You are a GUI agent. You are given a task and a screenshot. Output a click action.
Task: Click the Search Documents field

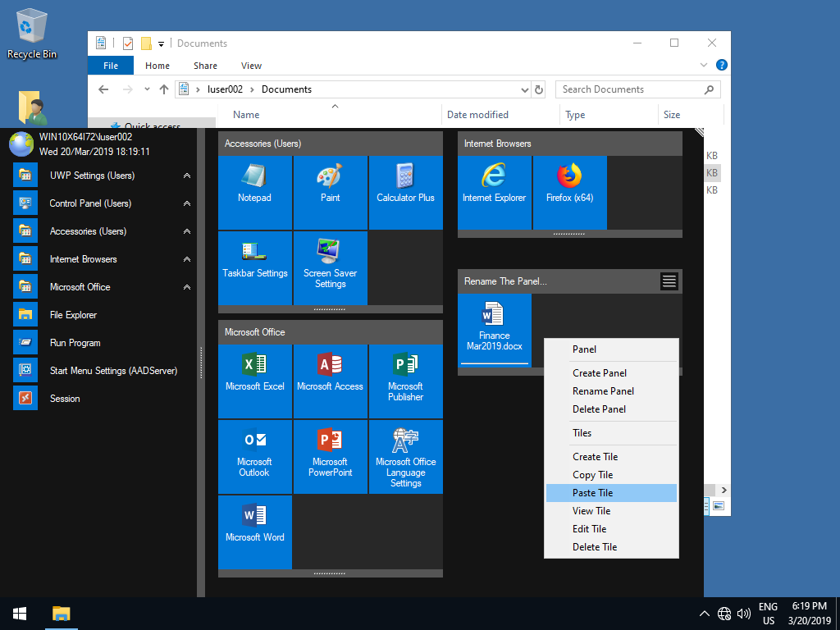pyautogui.click(x=628, y=89)
